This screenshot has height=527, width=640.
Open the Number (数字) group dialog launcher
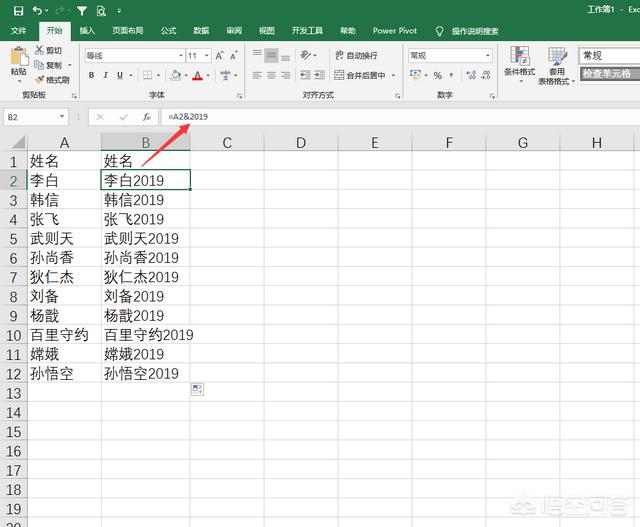coord(492,96)
